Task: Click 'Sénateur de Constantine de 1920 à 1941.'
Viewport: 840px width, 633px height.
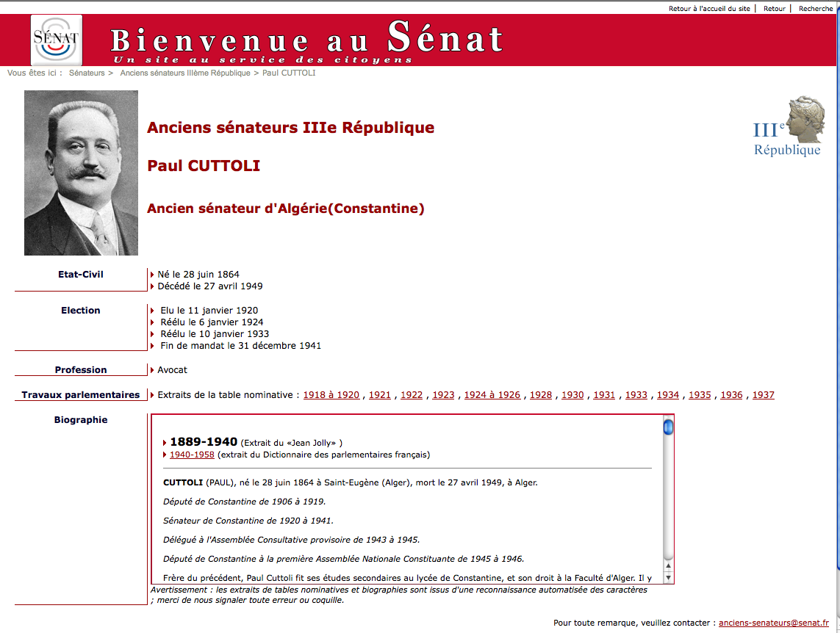Action: click(248, 521)
